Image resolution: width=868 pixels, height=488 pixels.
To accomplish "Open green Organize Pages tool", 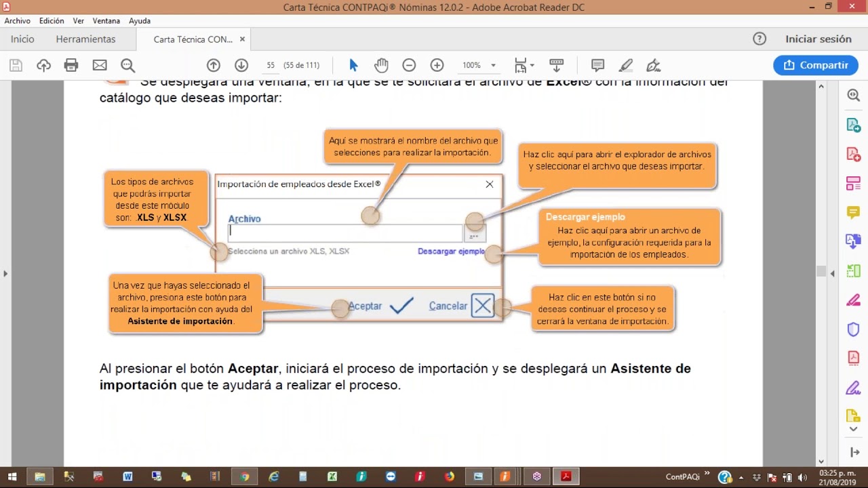I will [x=853, y=271].
